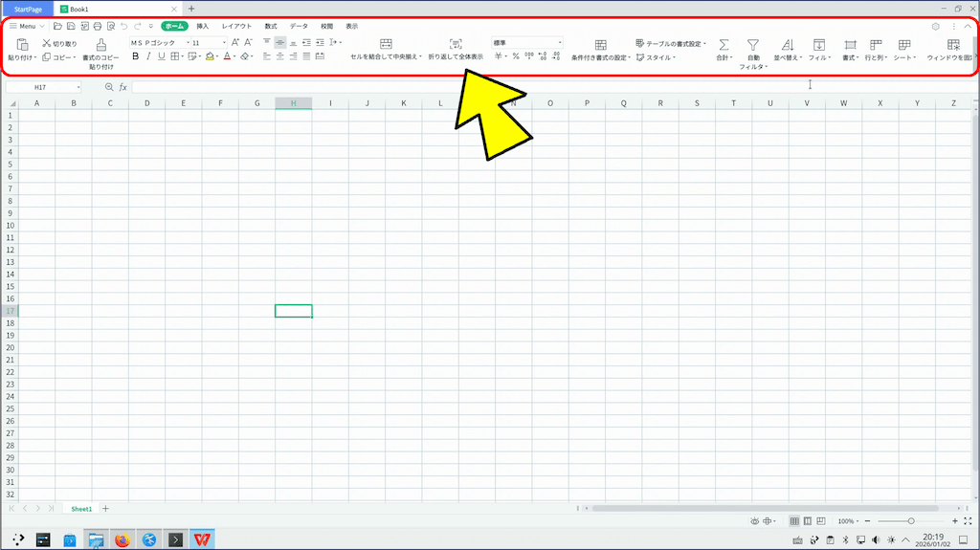This screenshot has width=980, height=550.
Task: Click the format painter (書式のコピー) icon
Action: [100, 45]
